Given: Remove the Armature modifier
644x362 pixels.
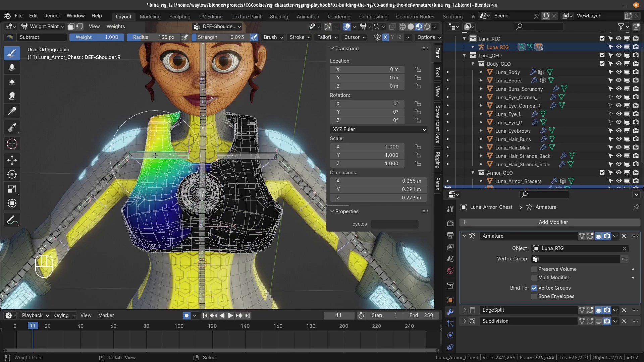Looking at the screenshot, I should click(x=624, y=236).
